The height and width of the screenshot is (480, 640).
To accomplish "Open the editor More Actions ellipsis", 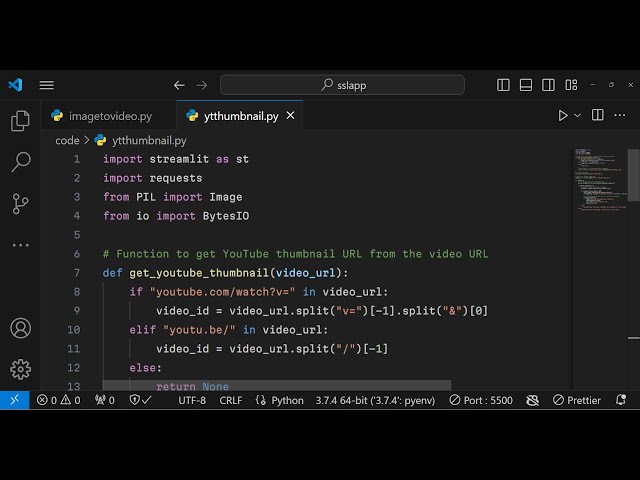I will pyautogui.click(x=620, y=116).
